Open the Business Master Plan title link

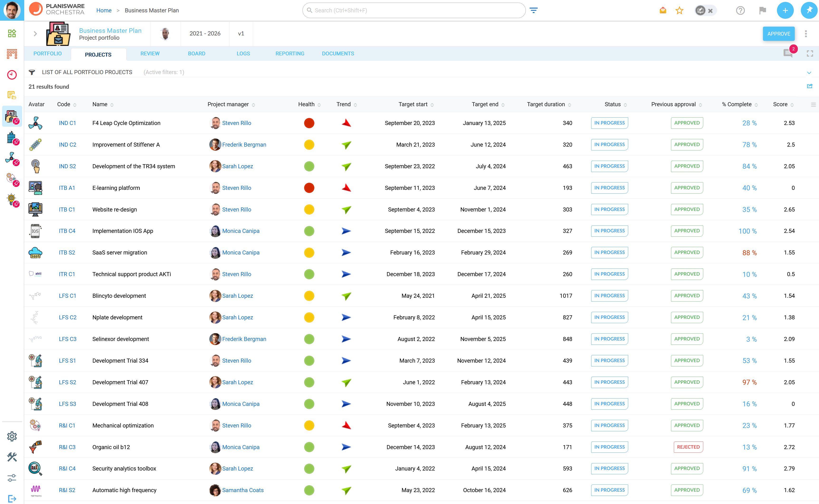(110, 30)
